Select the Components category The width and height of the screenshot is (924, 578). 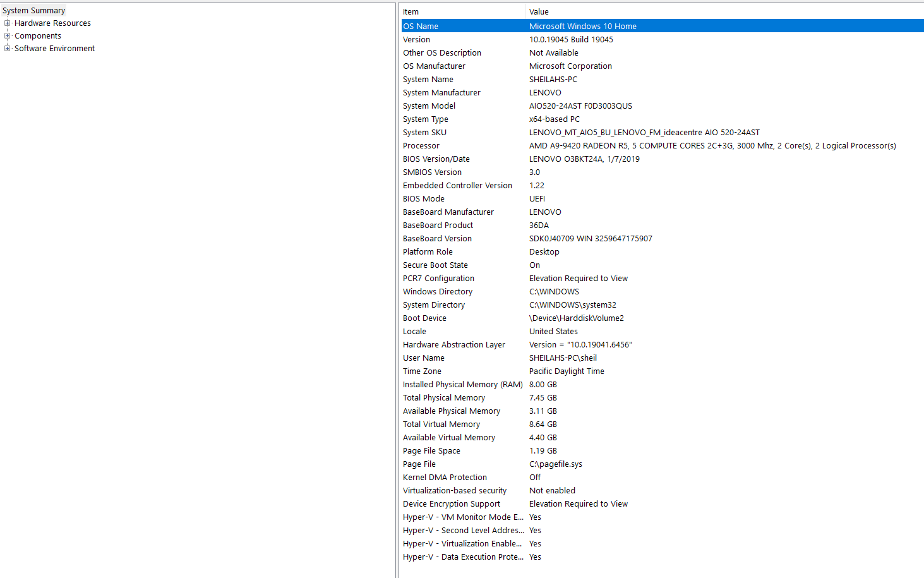point(38,36)
